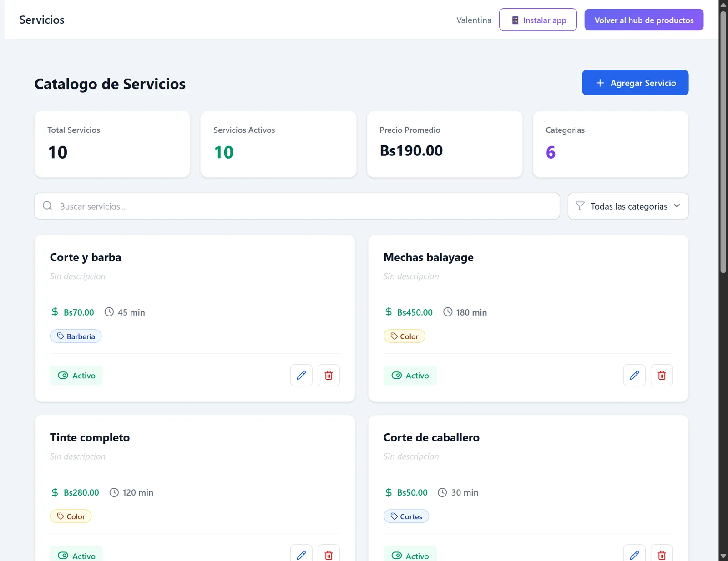Click the search magnifier icon
728x561 pixels.
coord(47,206)
